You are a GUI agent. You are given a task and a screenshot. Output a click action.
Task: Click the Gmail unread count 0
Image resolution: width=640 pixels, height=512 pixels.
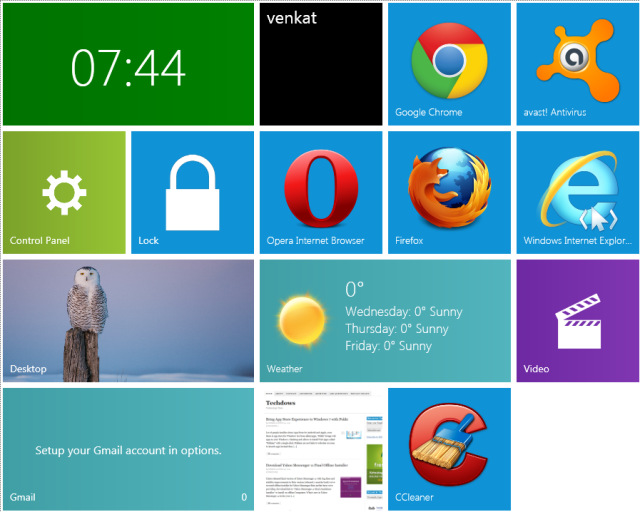tap(244, 497)
